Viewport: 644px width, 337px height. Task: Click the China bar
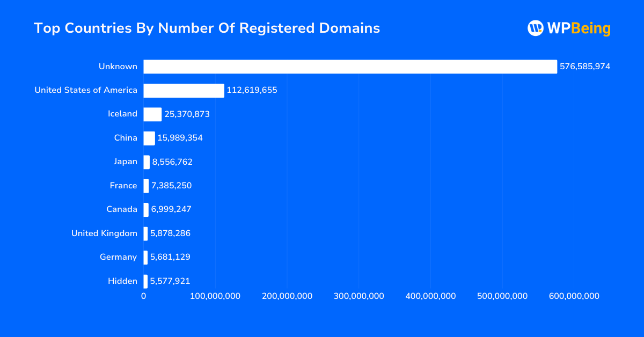149,137
